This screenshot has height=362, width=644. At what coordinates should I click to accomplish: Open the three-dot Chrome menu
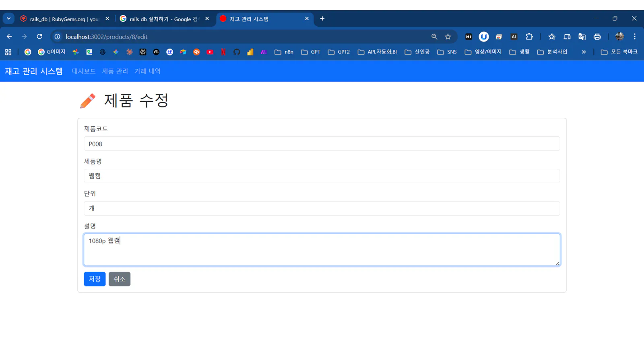[635, 36]
